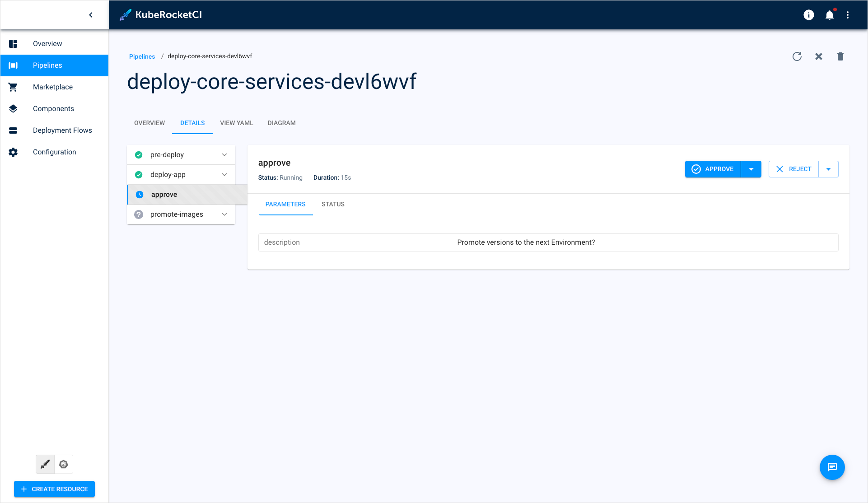Click the info circle icon
Viewport: 868px width, 503px height.
coord(808,15)
